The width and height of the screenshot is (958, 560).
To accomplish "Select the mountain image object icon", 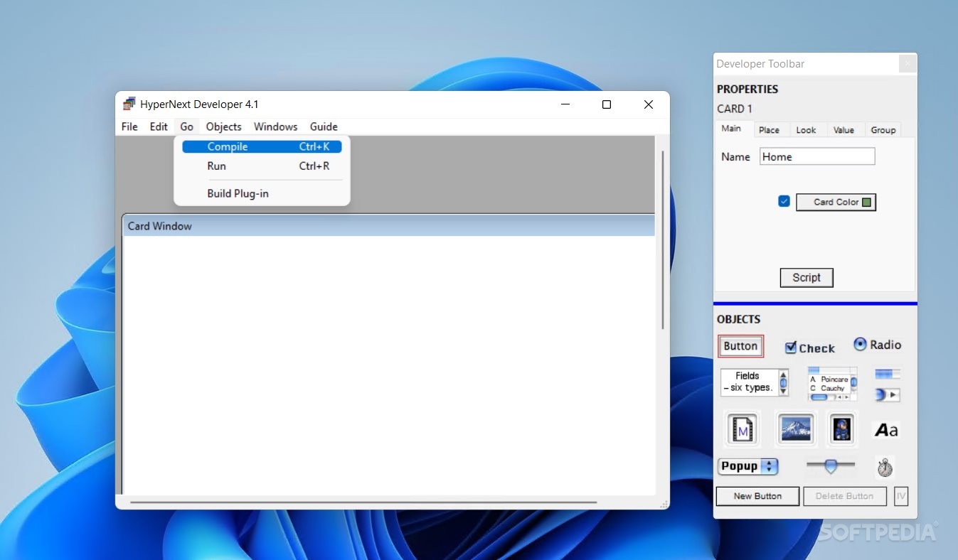I will [x=795, y=429].
